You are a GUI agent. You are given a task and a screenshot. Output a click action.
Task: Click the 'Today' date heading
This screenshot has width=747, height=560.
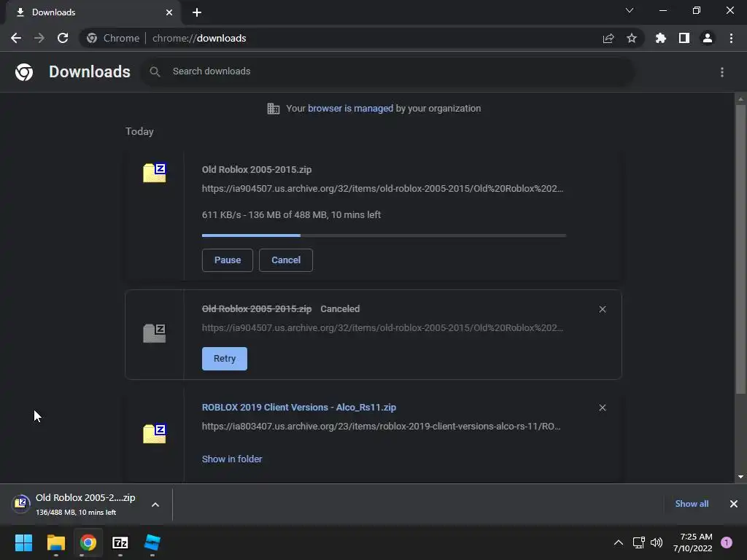click(139, 131)
